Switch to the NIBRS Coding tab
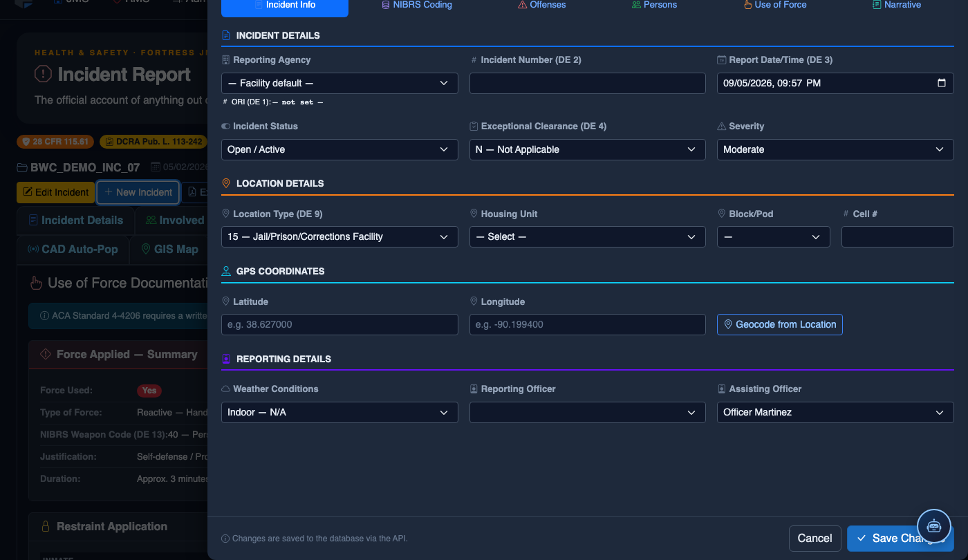The image size is (968, 560). (x=417, y=5)
